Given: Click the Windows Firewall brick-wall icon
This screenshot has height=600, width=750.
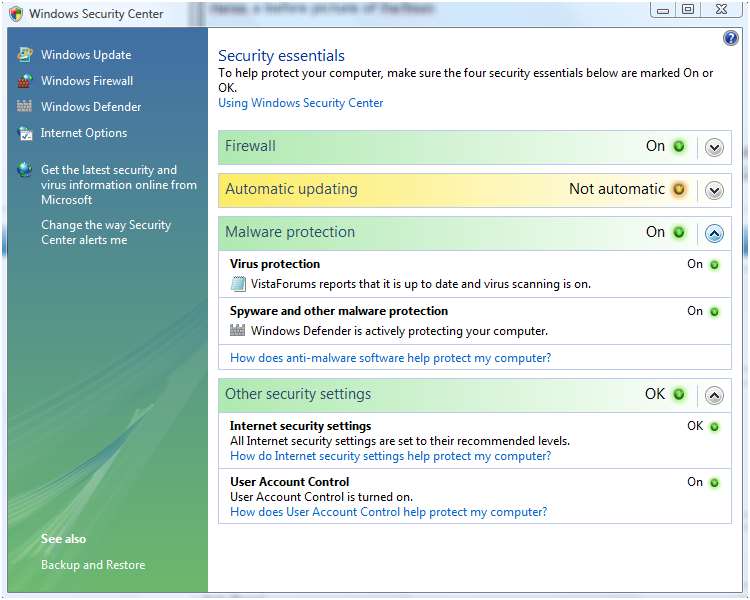Looking at the screenshot, I should point(25,81).
